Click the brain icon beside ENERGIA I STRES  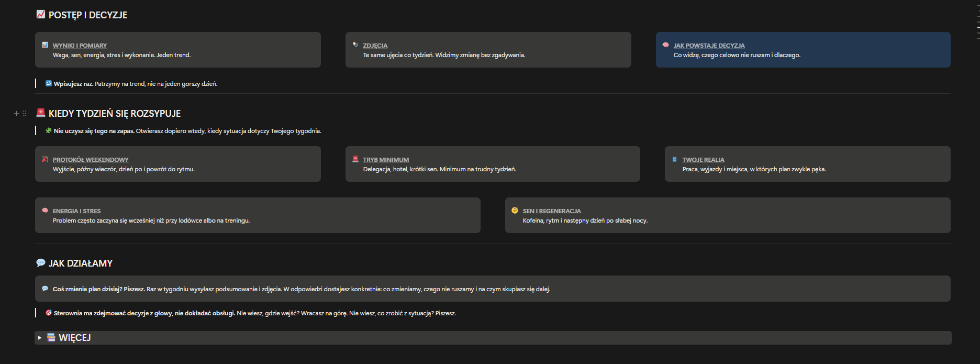(45, 211)
